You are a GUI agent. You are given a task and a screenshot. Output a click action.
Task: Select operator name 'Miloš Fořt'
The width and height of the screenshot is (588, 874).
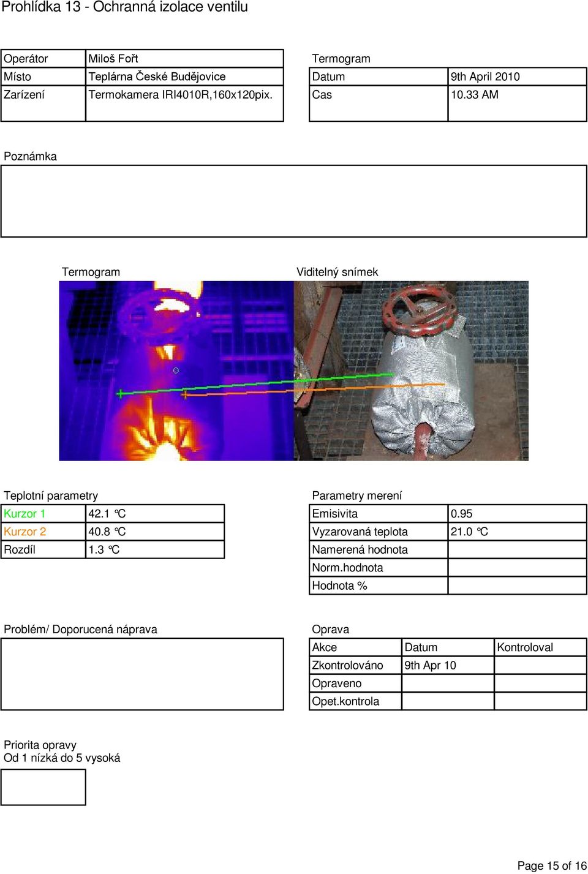pos(113,59)
